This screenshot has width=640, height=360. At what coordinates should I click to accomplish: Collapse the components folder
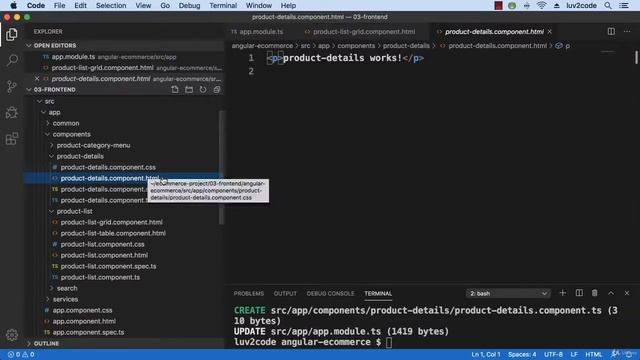tap(47, 134)
